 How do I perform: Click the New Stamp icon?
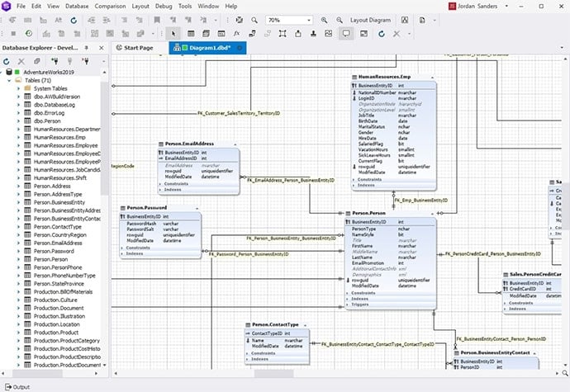tap(313, 34)
